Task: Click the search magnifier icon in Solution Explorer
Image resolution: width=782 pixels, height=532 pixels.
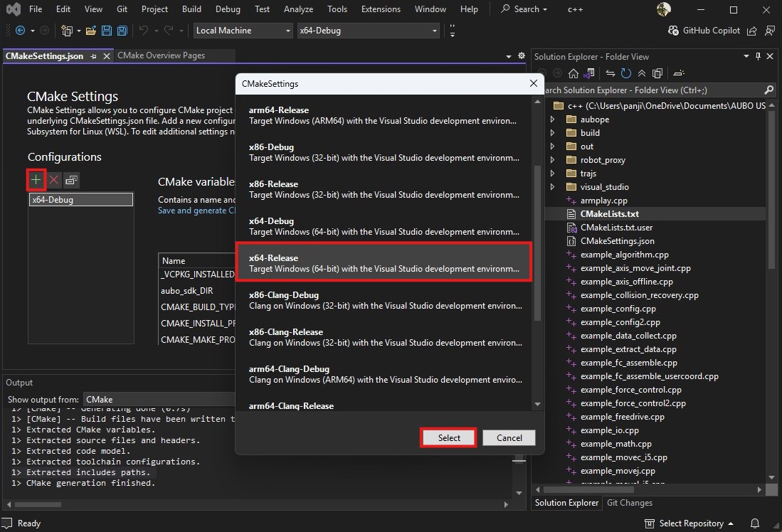Action: (769, 90)
